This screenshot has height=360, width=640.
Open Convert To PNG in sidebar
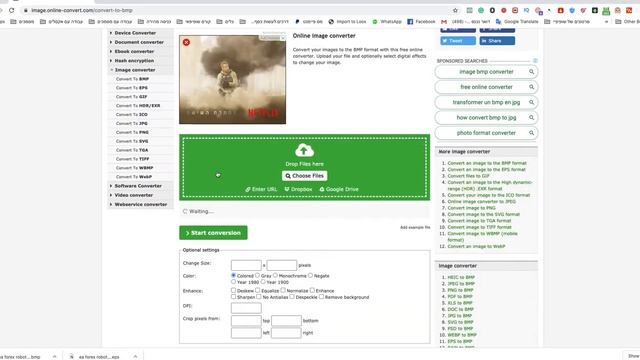click(x=132, y=132)
